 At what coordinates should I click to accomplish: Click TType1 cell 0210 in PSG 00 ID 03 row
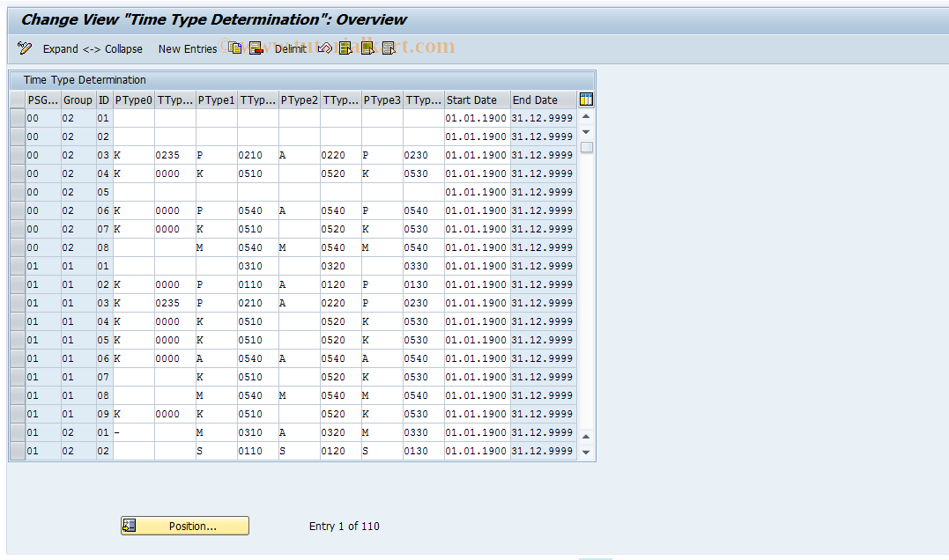pos(258,156)
